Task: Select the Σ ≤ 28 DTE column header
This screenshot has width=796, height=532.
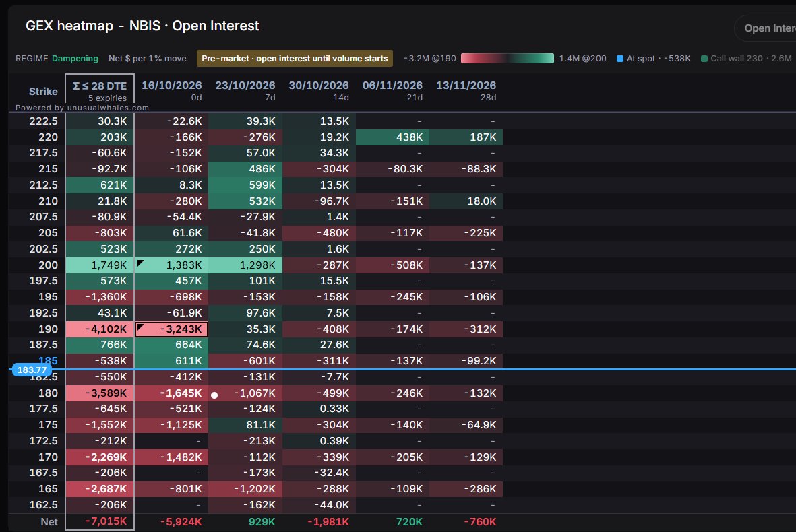Action: 100,91
